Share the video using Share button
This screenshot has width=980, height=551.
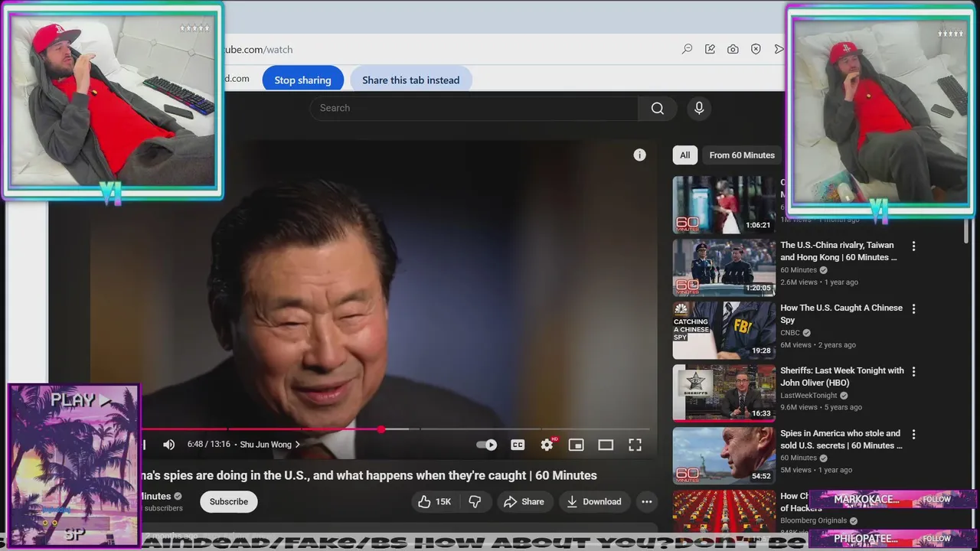coord(524,501)
